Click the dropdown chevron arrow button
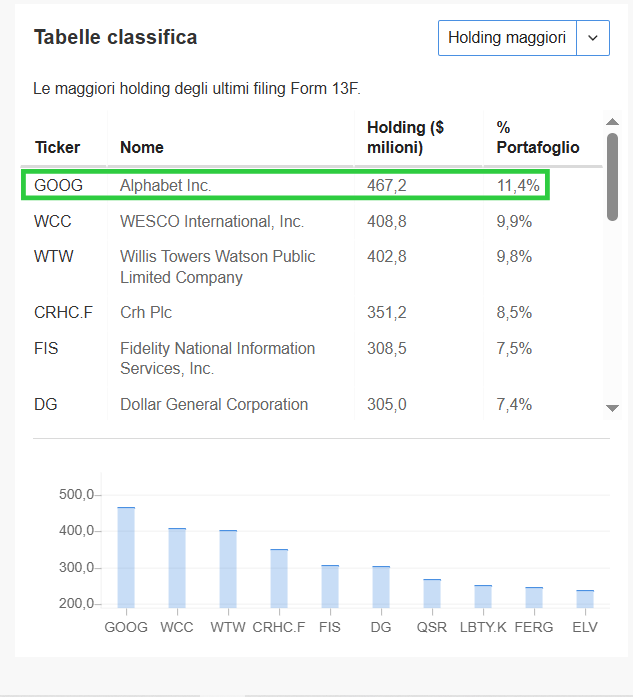633x697 pixels. (x=593, y=38)
